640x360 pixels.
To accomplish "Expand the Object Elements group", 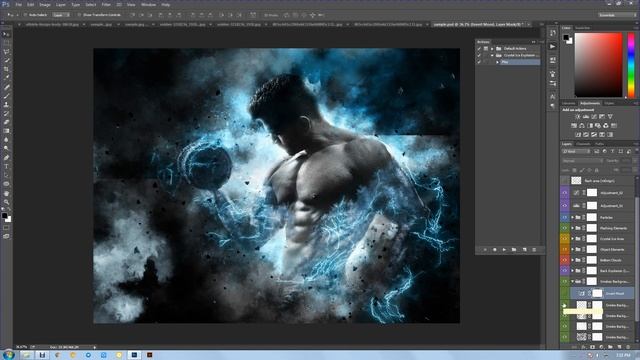I will tap(572, 249).
